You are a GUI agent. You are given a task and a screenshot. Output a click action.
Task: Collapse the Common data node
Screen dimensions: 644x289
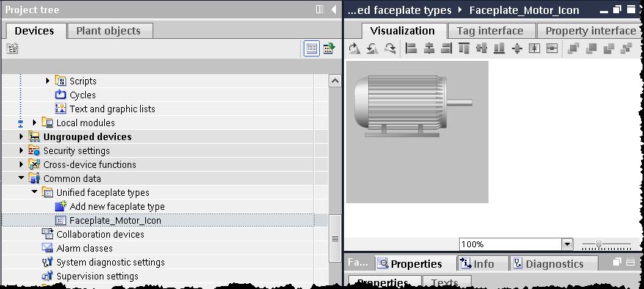[x=21, y=178]
